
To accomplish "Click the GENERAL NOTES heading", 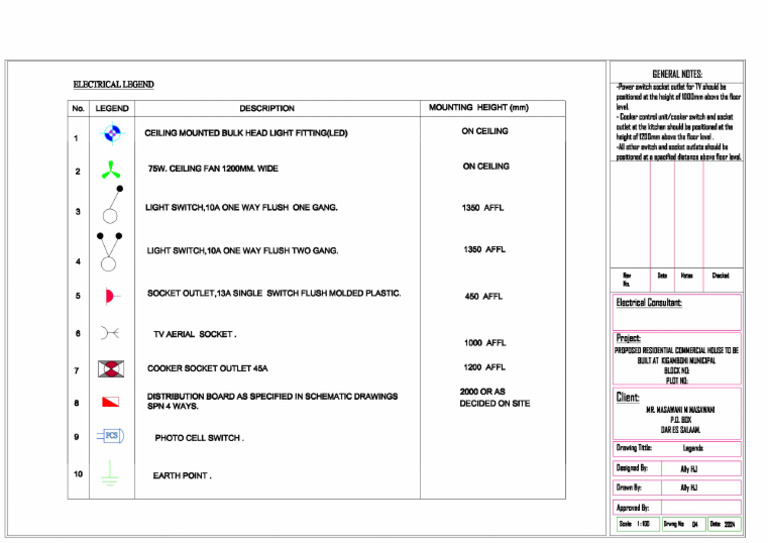I will [x=677, y=74].
